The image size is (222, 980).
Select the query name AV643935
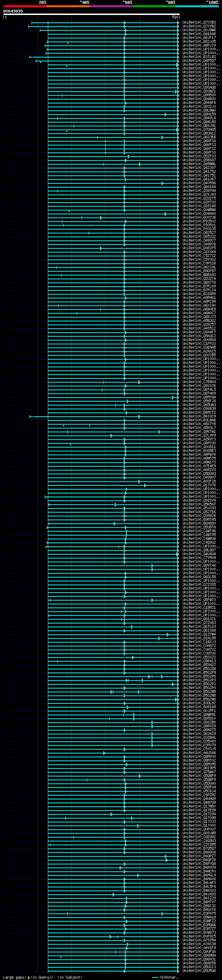(13, 11)
